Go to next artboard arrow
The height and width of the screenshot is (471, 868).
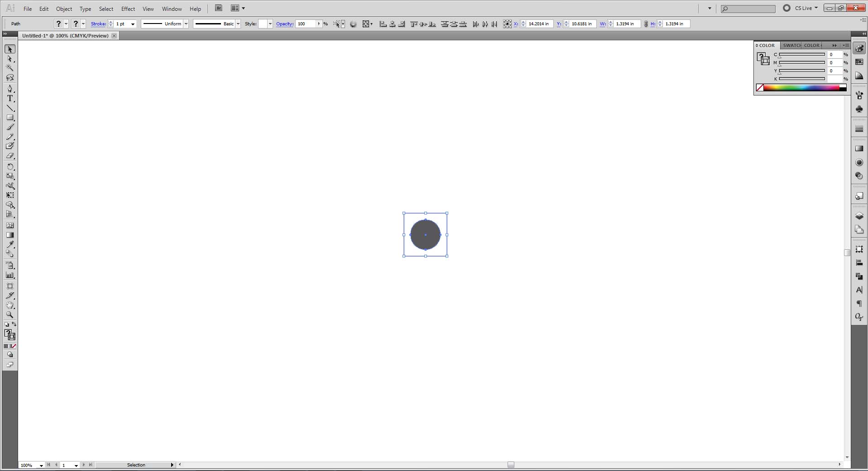[84, 465]
